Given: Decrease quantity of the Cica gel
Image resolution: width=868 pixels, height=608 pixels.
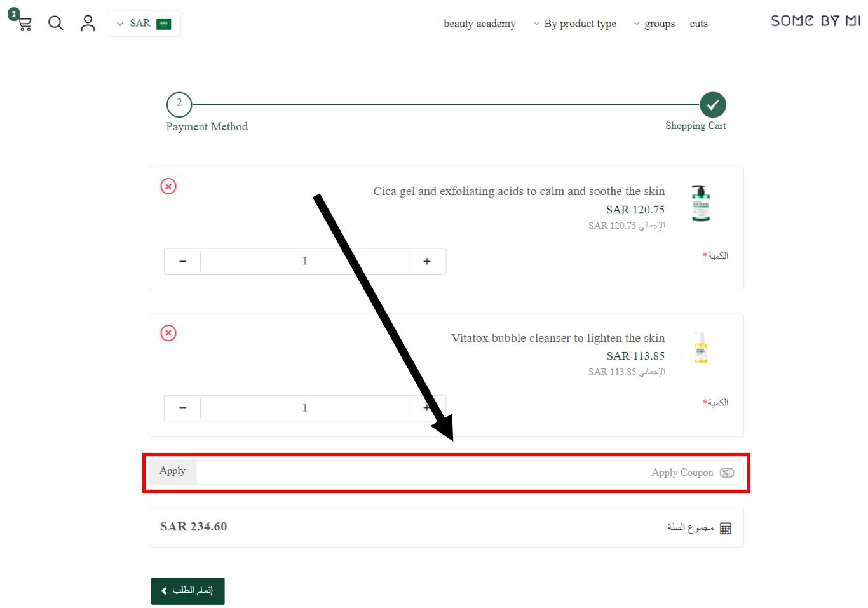Looking at the screenshot, I should click(182, 261).
